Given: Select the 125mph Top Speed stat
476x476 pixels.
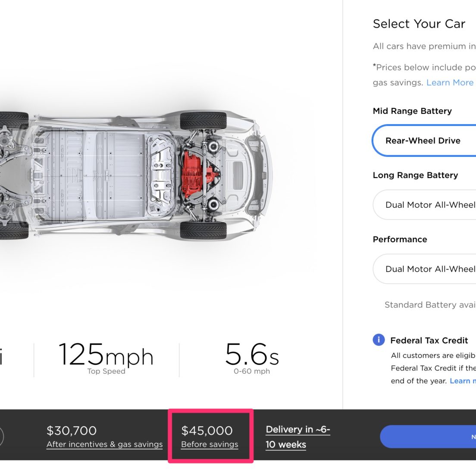Looking at the screenshot, I should (106, 358).
